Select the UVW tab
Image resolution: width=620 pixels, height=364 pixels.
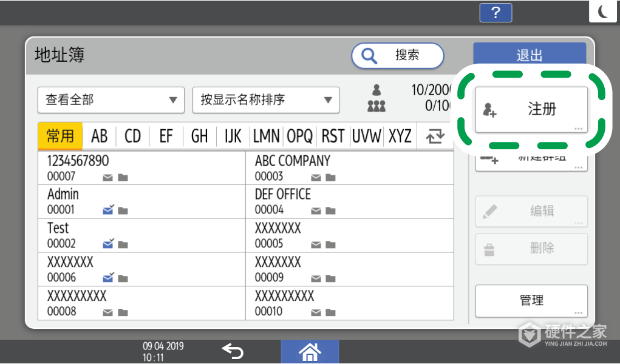click(367, 136)
